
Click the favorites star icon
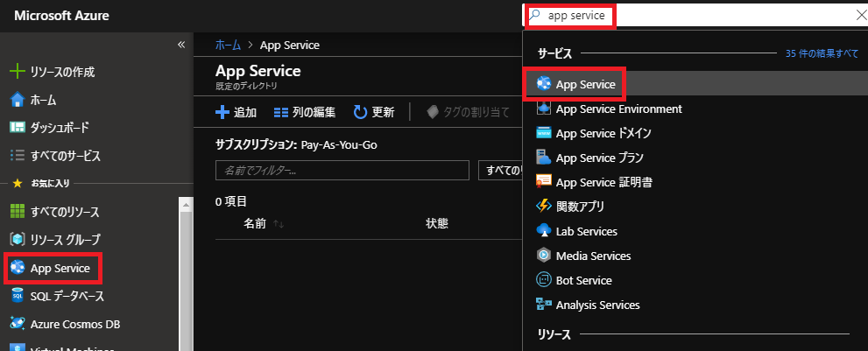coord(18,183)
